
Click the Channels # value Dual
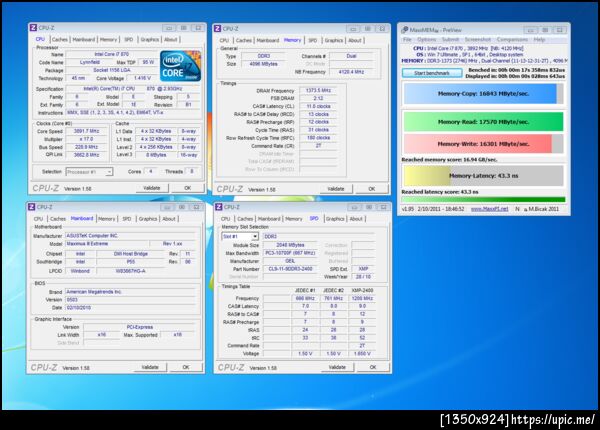click(351, 56)
